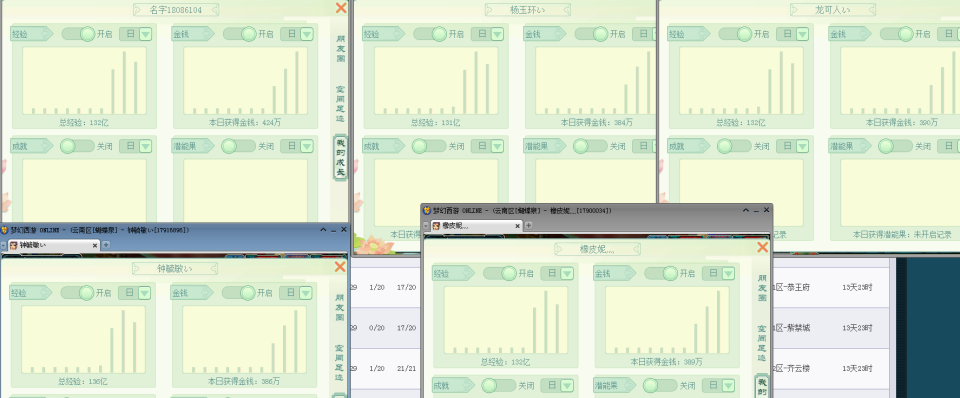Enable 潜能果 switch in 橡皮妮 panel
Image resolution: width=960 pixels, height=398 pixels.
click(659, 386)
